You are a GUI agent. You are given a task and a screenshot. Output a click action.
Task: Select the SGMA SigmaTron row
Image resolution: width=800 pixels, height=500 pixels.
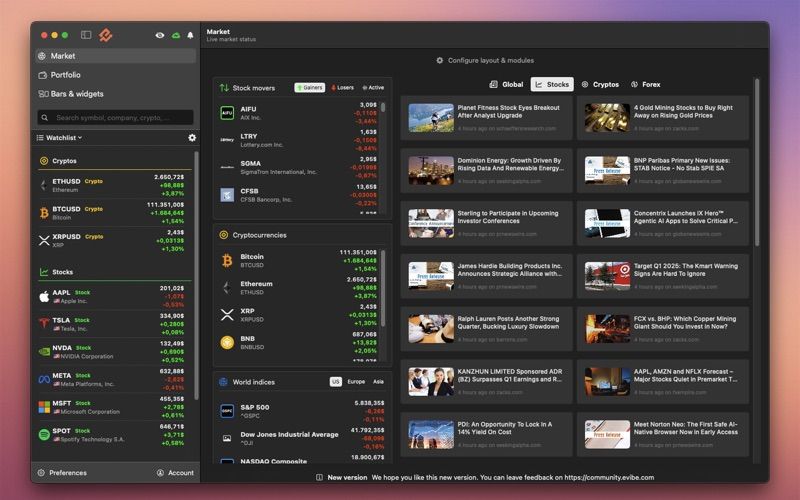pos(298,167)
